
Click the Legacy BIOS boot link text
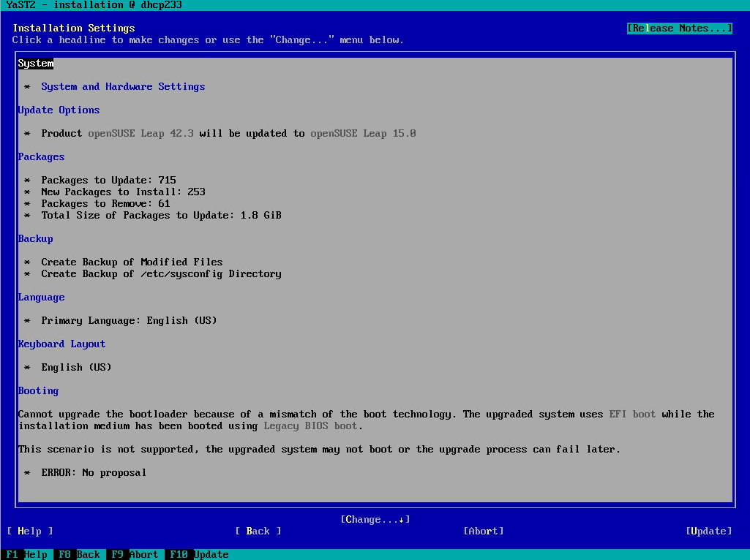(310, 426)
